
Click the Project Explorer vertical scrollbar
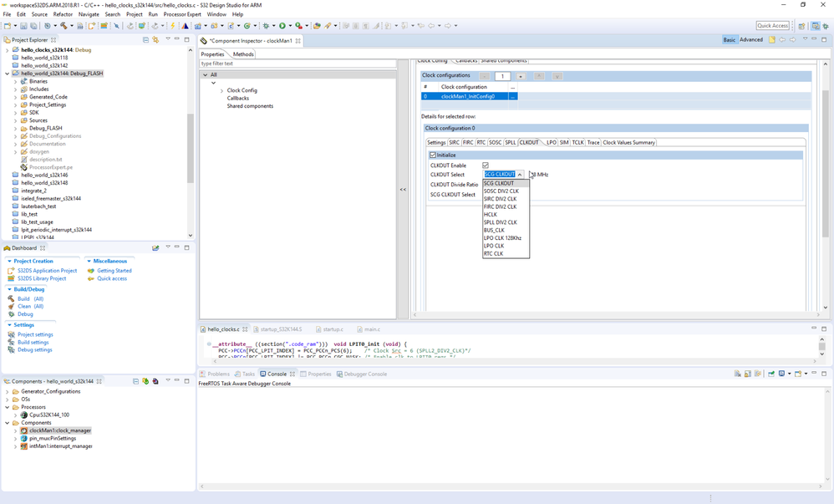pyautogui.click(x=191, y=148)
